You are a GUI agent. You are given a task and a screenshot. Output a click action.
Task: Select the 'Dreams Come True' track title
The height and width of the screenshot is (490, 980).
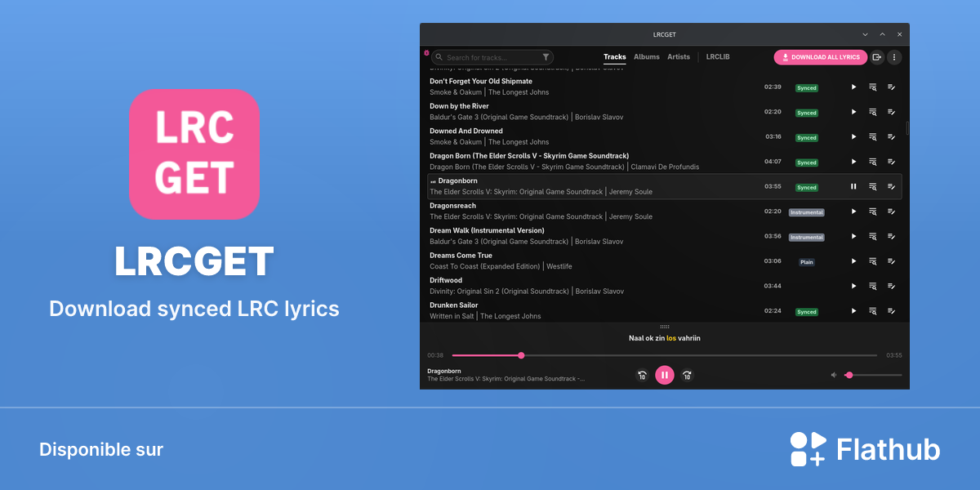pyautogui.click(x=461, y=256)
